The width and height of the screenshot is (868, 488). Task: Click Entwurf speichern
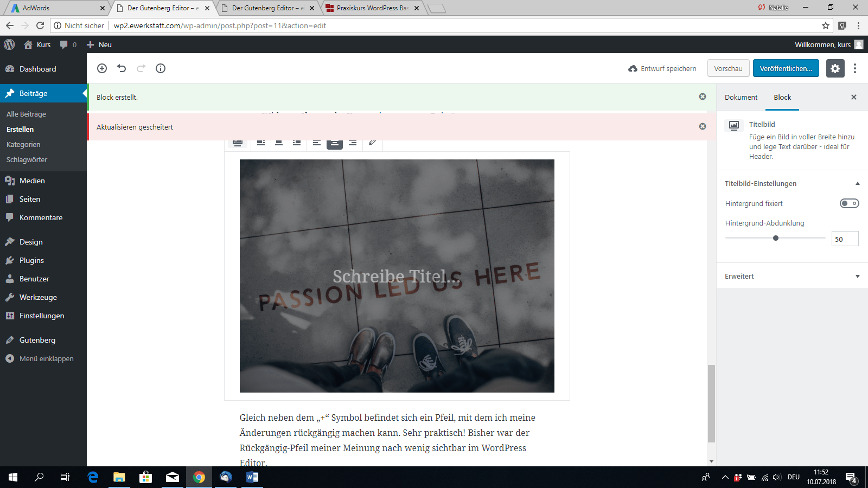pos(662,68)
